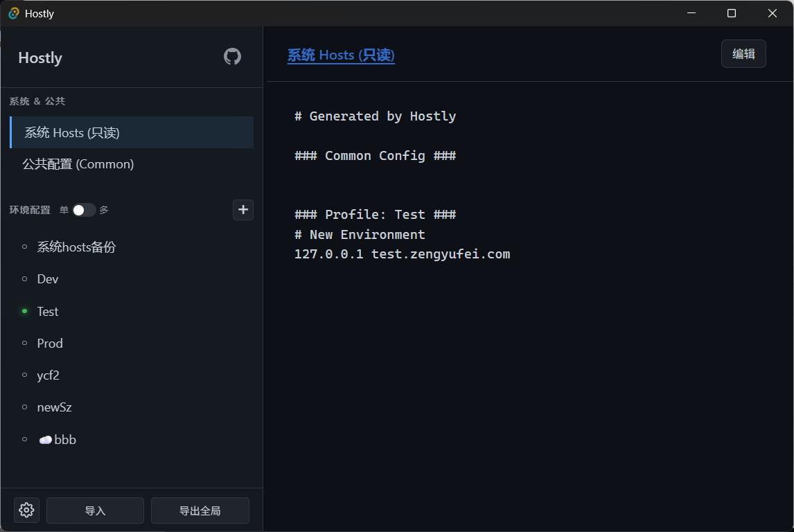
Task: Add a new environment with the plus icon
Action: coord(243,209)
